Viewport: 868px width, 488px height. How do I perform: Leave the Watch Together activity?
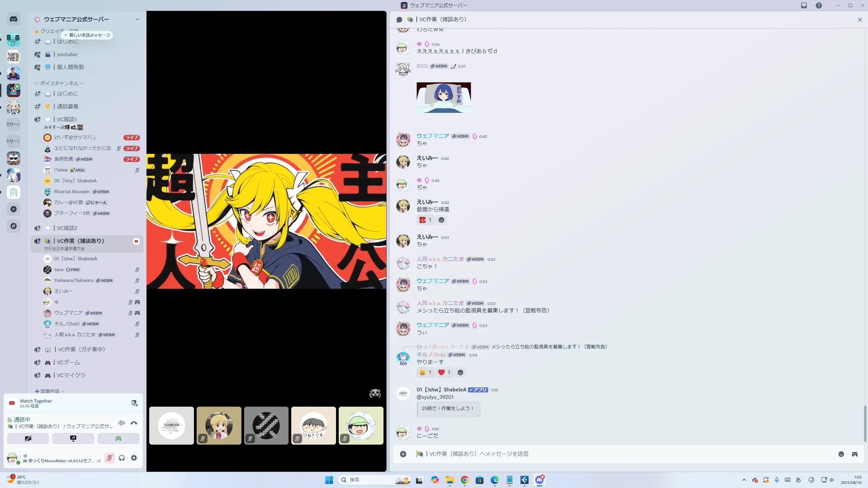click(135, 403)
